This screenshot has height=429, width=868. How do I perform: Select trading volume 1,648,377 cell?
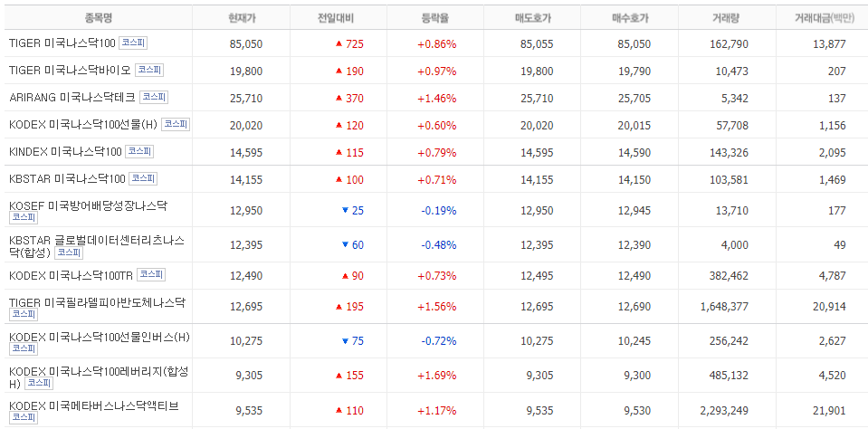tap(724, 307)
